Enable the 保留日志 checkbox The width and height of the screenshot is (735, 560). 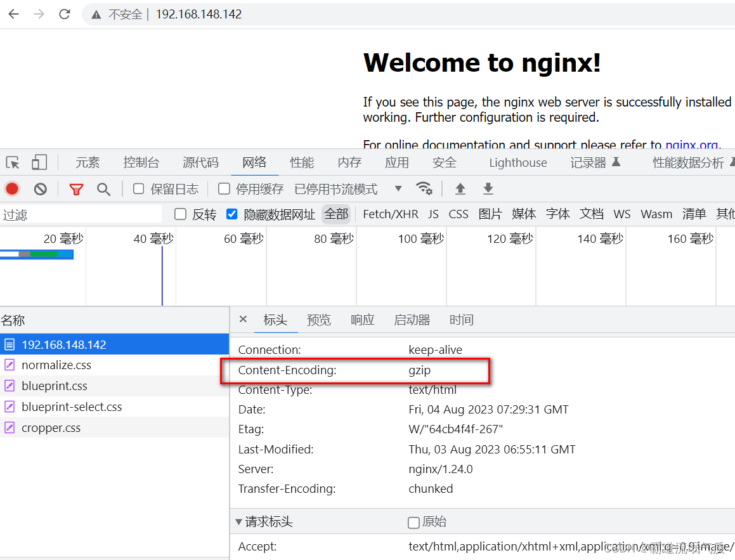pyautogui.click(x=137, y=188)
